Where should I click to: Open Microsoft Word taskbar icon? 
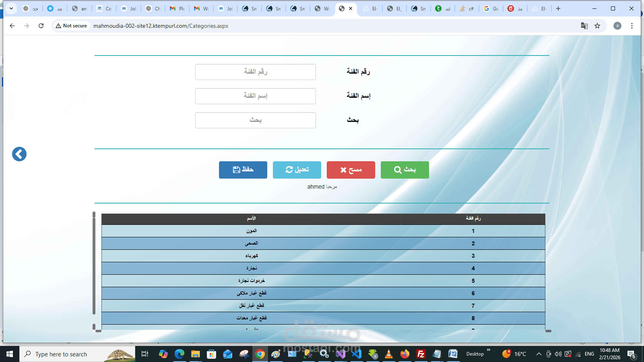pyautogui.click(x=453, y=354)
